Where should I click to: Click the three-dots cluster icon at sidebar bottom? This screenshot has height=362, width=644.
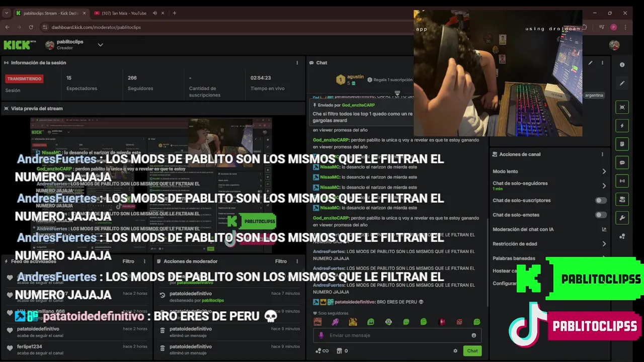pyautogui.click(x=622, y=236)
